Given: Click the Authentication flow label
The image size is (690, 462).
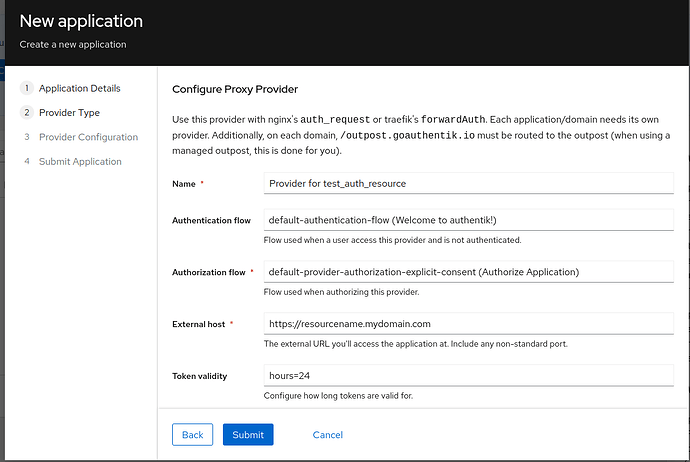Looking at the screenshot, I should (x=211, y=220).
